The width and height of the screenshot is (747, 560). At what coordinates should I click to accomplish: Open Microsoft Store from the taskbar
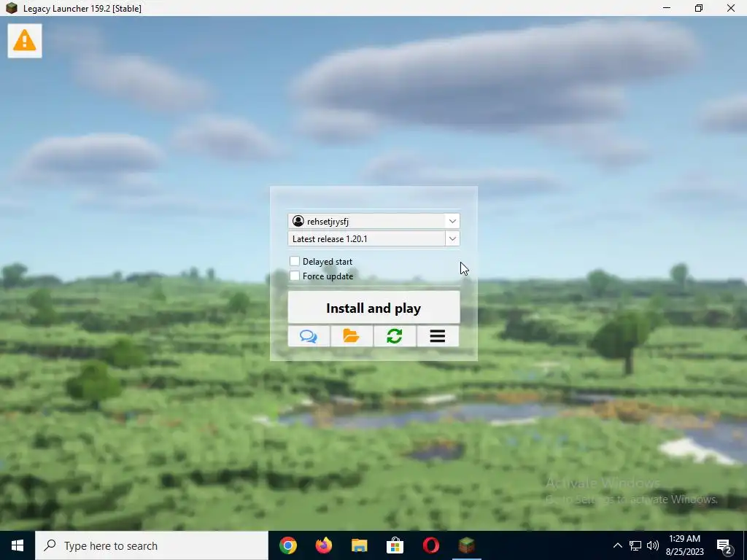pos(395,545)
